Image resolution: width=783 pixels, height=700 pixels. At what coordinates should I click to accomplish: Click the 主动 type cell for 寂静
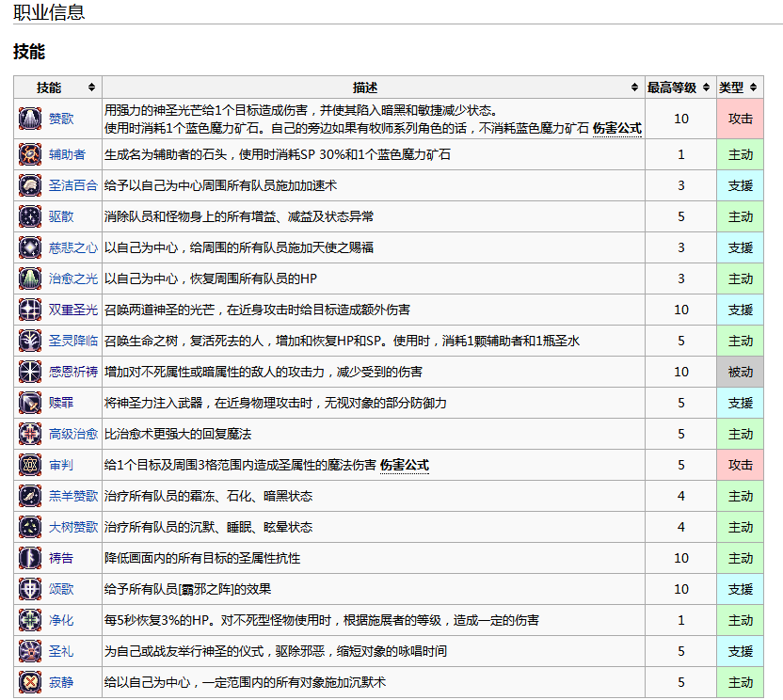740,682
